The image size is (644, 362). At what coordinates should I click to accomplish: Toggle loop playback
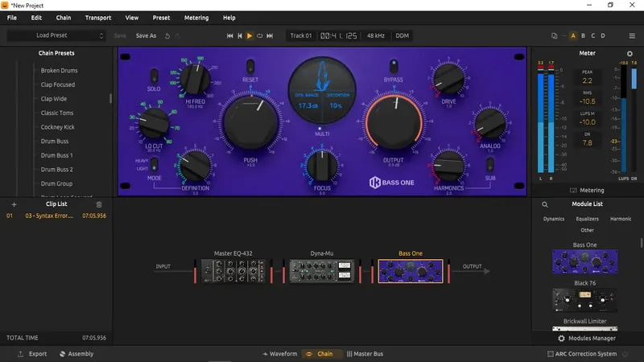259,35
